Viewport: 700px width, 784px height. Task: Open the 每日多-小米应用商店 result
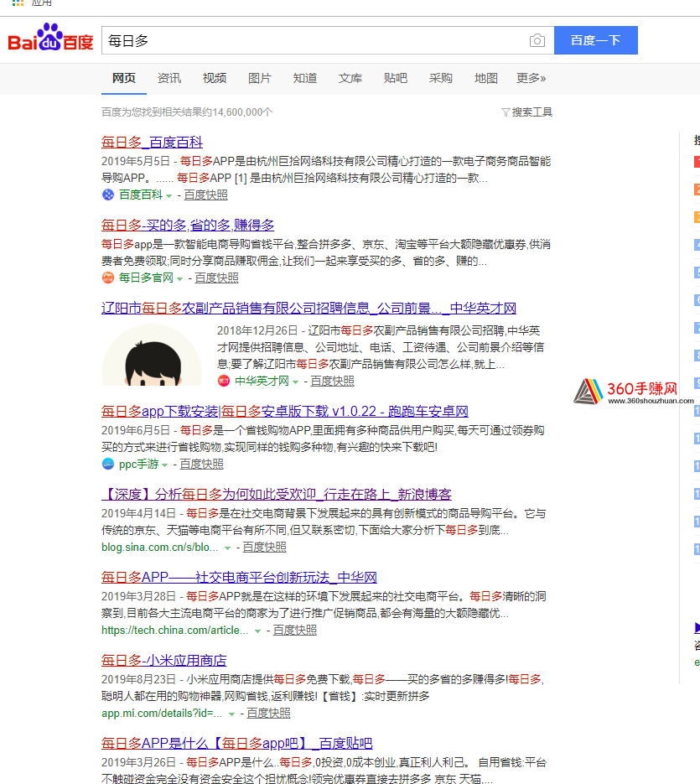coord(164,661)
